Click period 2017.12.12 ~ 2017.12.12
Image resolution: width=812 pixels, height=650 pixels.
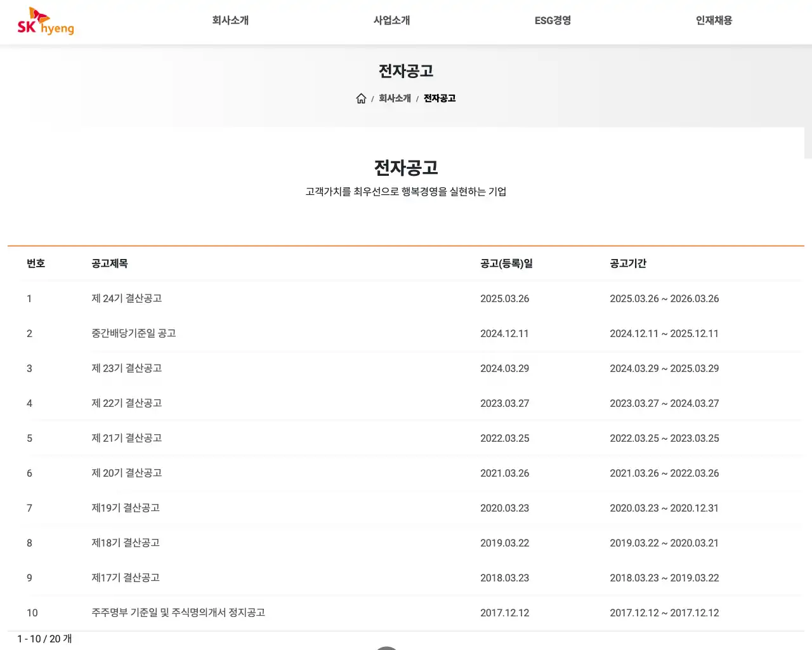(664, 613)
